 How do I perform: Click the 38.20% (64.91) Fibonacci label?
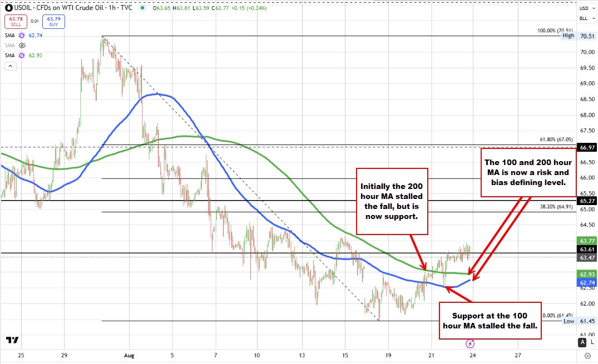click(556, 207)
